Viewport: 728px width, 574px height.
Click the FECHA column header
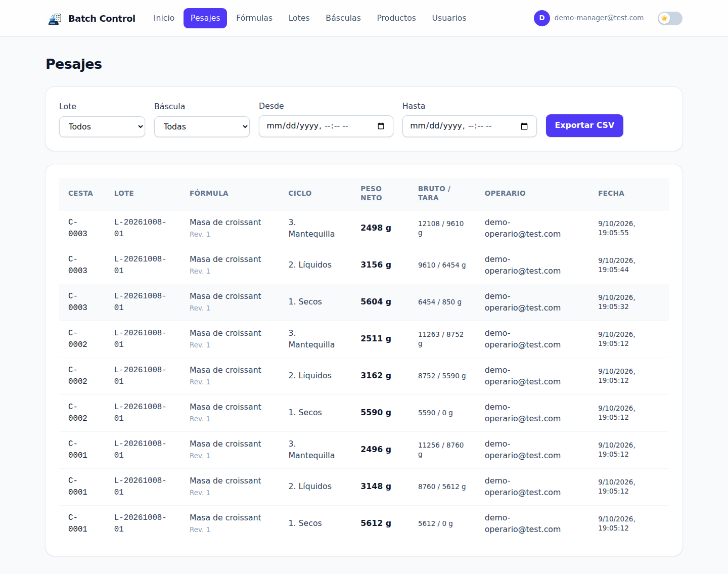611,193
